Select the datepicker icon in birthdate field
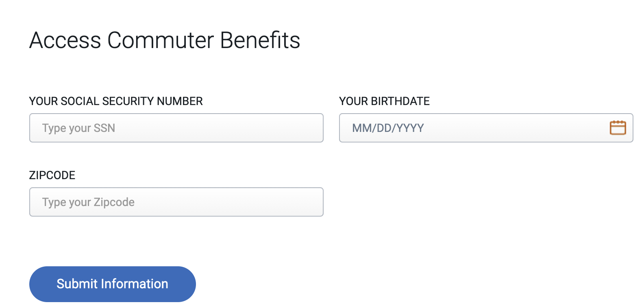 tap(618, 128)
